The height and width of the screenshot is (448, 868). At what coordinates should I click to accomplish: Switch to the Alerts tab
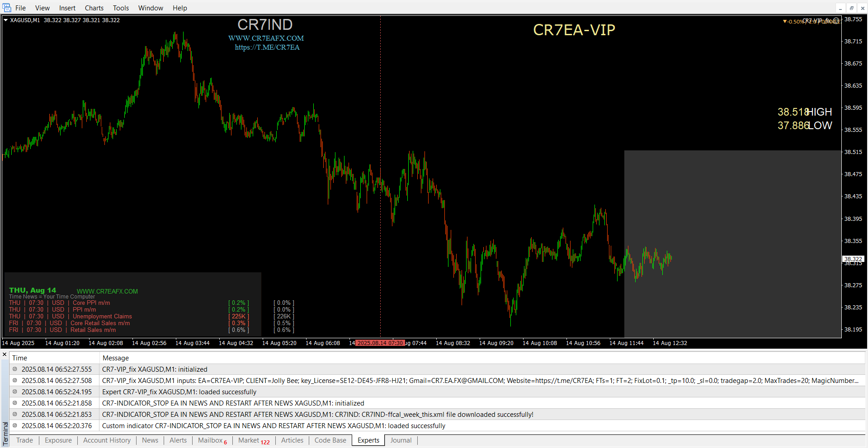[178, 440]
